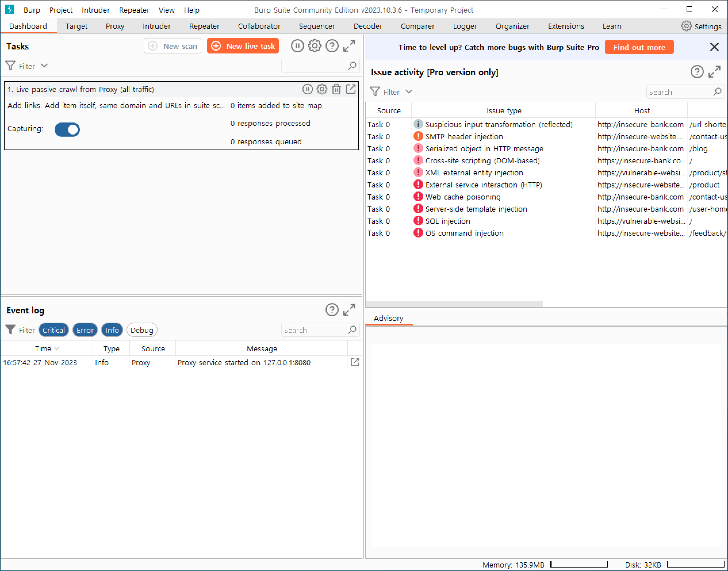Click the Tasks filter funnel icon
Screen dimensions: 728x571
pos(10,66)
